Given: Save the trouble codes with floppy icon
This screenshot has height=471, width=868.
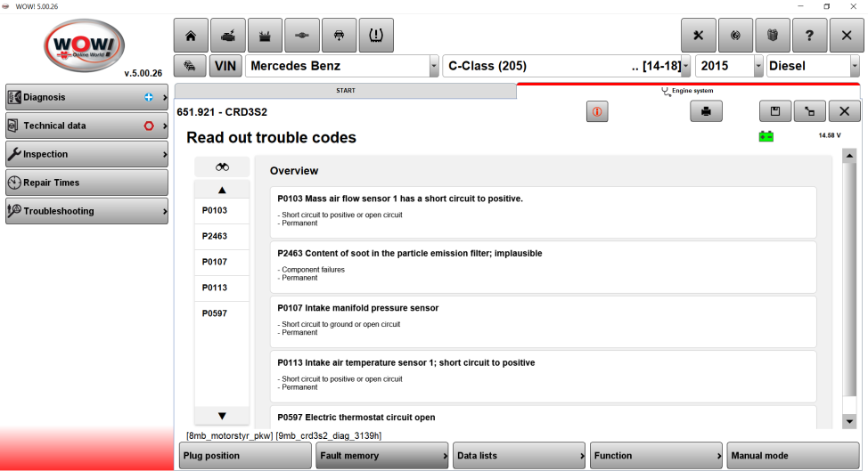Looking at the screenshot, I should 775,111.
